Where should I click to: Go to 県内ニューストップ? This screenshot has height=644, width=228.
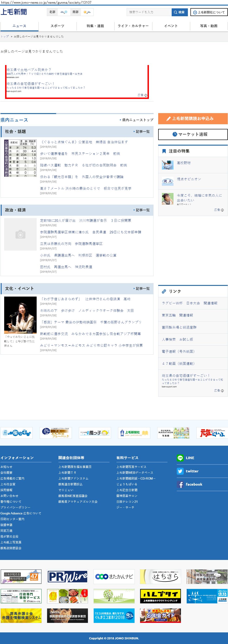pyautogui.click(x=137, y=120)
